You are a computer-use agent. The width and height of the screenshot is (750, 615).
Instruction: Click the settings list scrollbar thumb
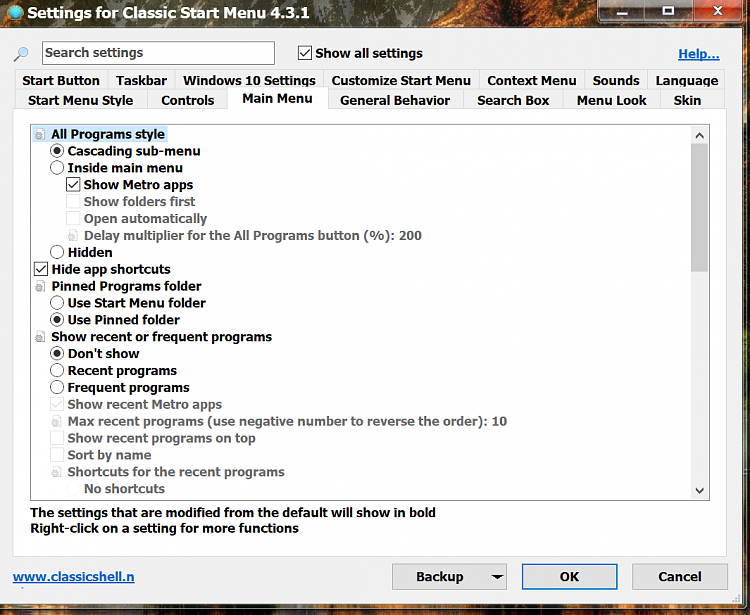699,208
